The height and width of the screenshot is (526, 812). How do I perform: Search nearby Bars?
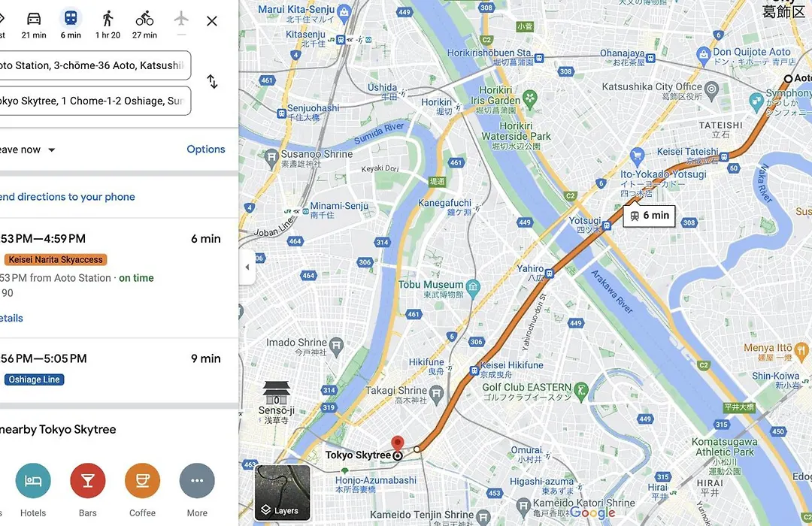87,480
